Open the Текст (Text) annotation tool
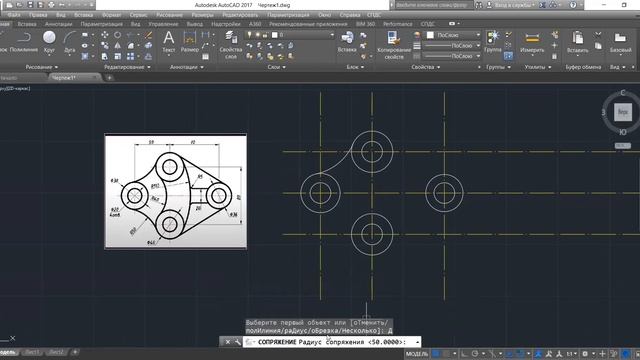The image size is (640, 360). 169,42
